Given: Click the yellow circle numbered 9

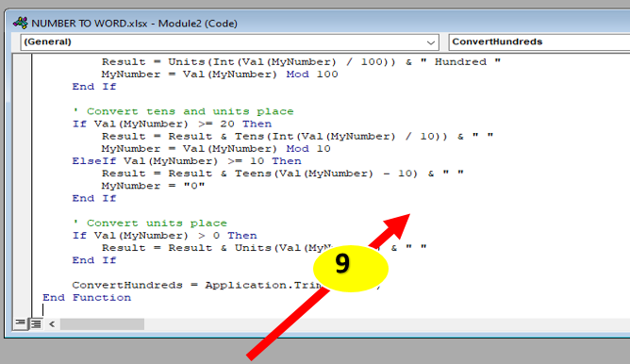Looking at the screenshot, I should coord(350,269).
